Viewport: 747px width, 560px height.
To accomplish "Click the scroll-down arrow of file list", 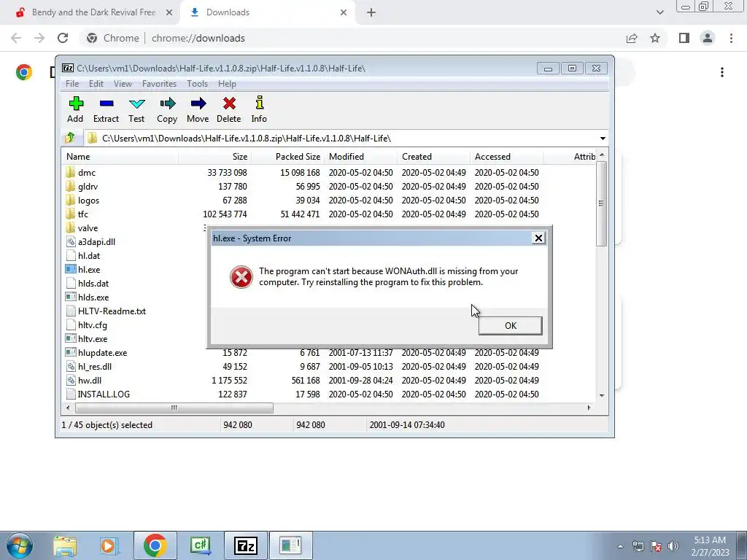I will point(602,395).
